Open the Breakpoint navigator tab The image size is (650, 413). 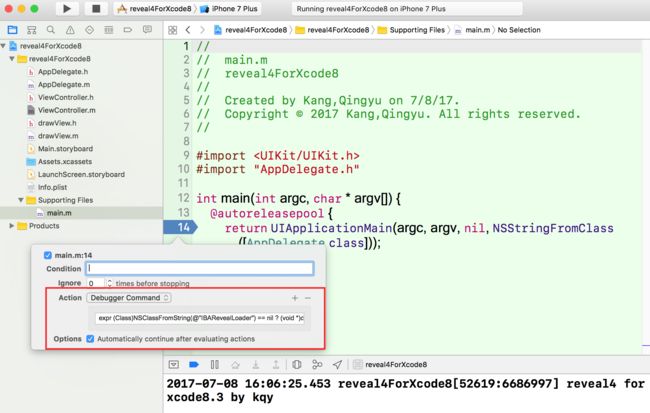(x=128, y=30)
